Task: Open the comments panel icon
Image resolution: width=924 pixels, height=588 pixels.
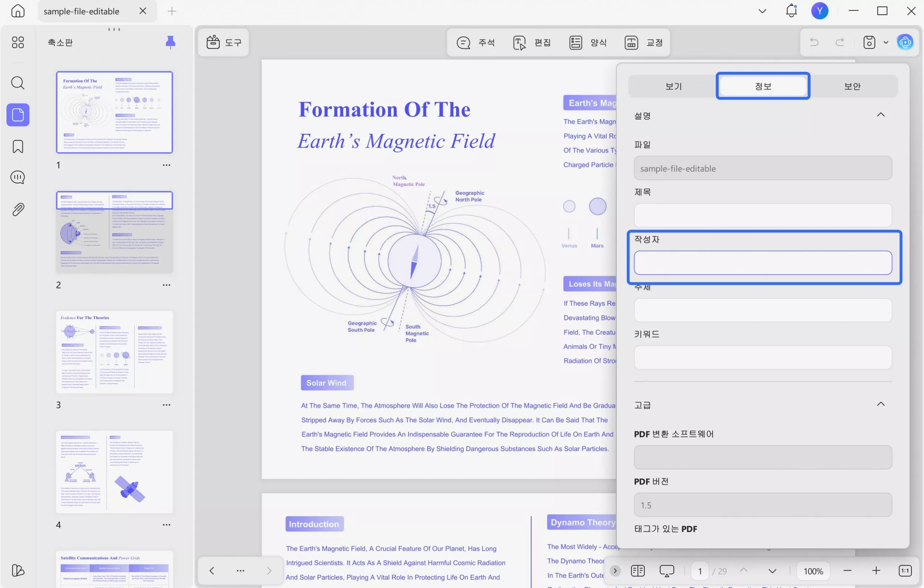Action: click(18, 177)
